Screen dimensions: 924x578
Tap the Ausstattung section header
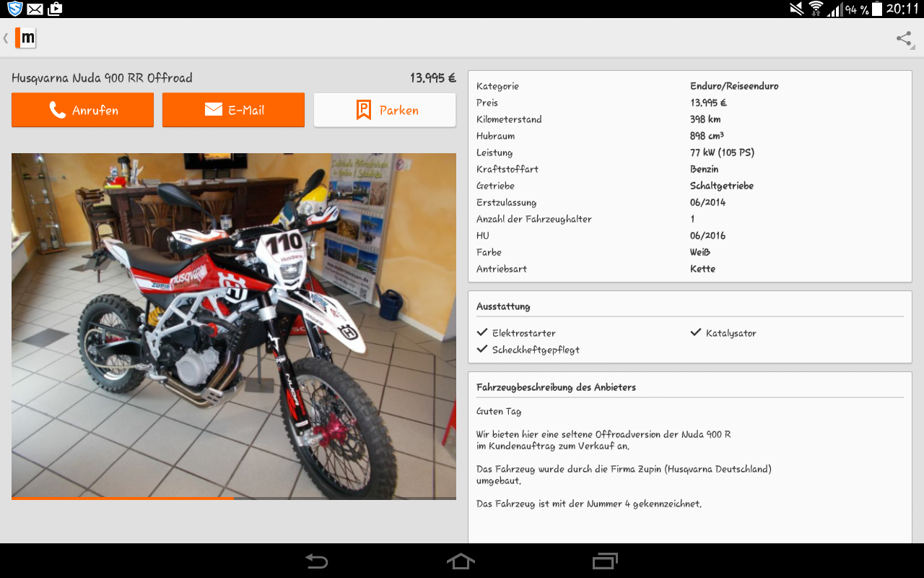pyautogui.click(x=503, y=306)
